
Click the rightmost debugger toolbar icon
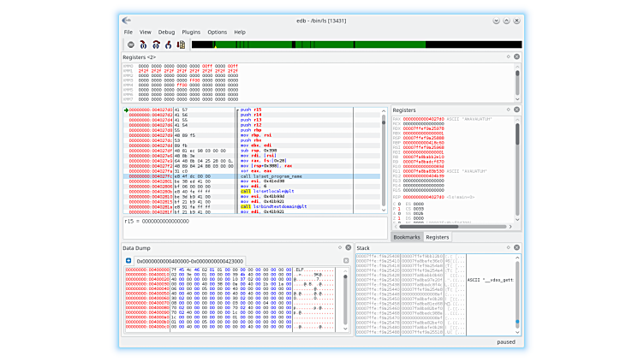point(180,45)
